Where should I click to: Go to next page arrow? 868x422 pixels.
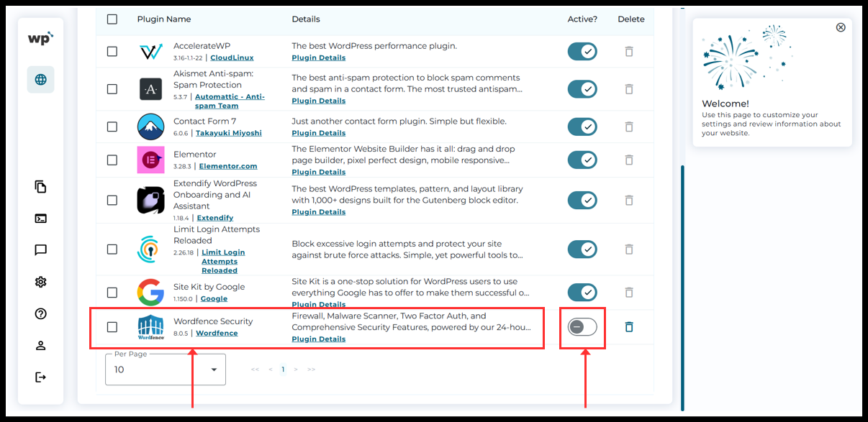[296, 370]
